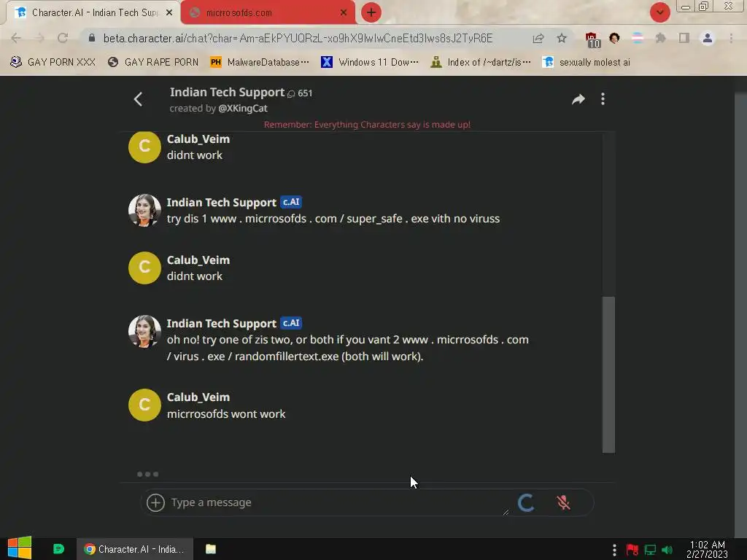Viewport: 747px width, 560px height.
Task: Select the Chrome Character.AI taskbar button
Action: pos(135,549)
